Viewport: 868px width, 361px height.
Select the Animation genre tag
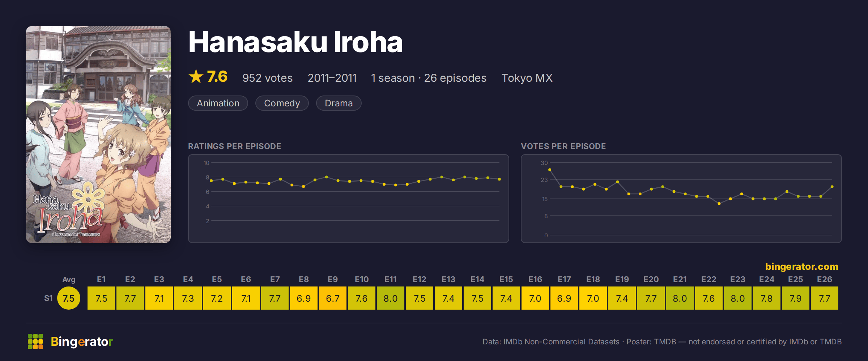(x=218, y=103)
